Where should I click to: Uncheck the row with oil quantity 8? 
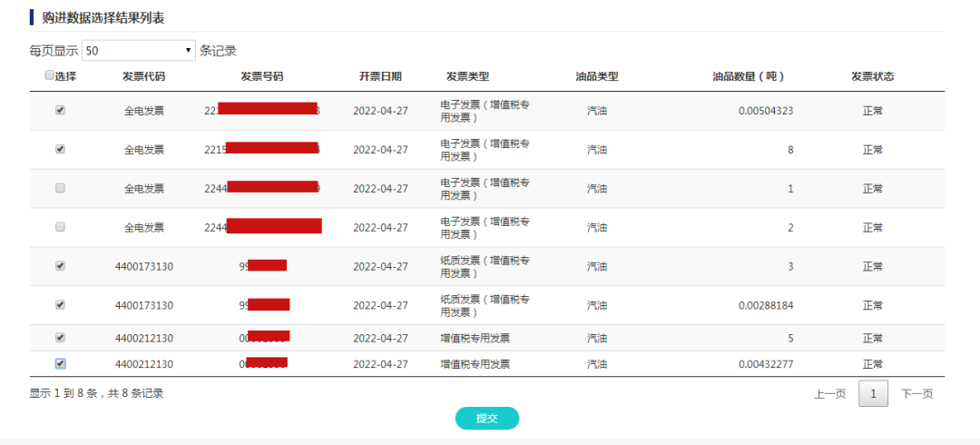click(x=60, y=149)
